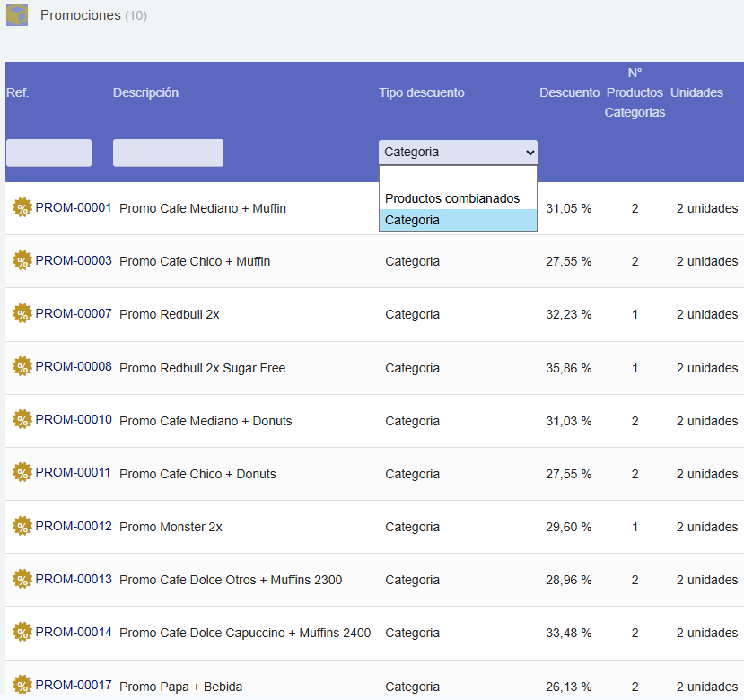The width and height of the screenshot is (744, 700).
Task: Click the Ref. filter input field
Action: point(48,153)
